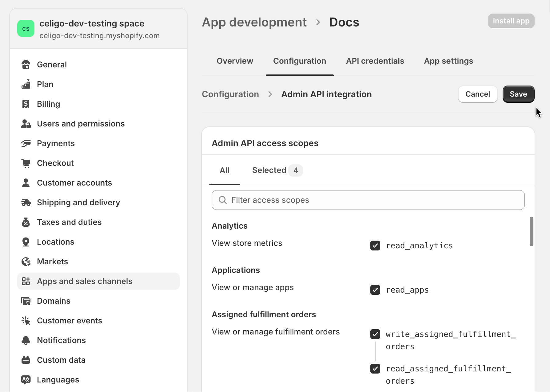Click Cancel to discard changes
Screen dimensions: 550x392
[x=477, y=94]
